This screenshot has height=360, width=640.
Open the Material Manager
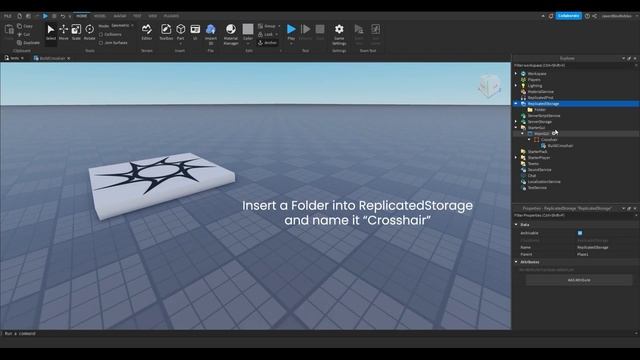point(231,33)
